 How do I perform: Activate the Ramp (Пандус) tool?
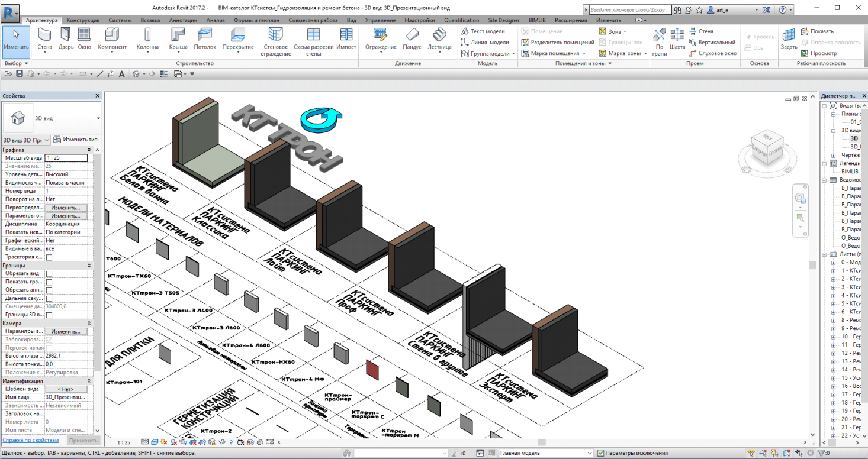tap(412, 39)
